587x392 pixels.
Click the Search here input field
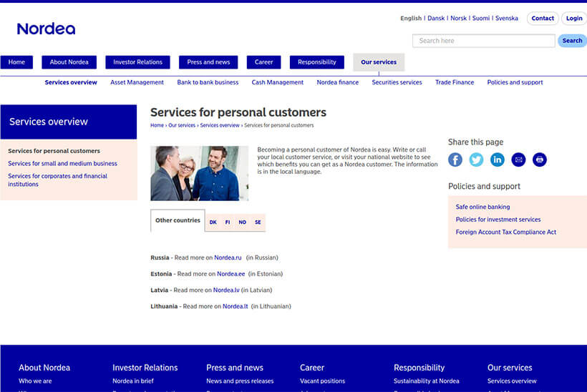484,41
